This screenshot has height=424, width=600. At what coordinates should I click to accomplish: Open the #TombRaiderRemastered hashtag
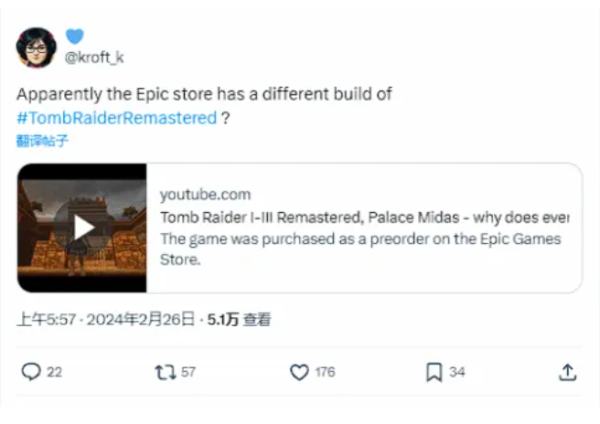116,117
